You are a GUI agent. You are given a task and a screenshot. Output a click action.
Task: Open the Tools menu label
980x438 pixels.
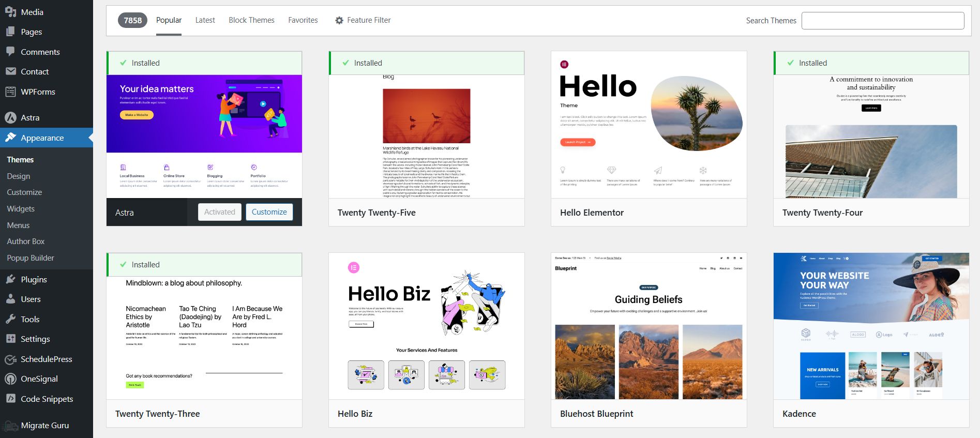30,319
